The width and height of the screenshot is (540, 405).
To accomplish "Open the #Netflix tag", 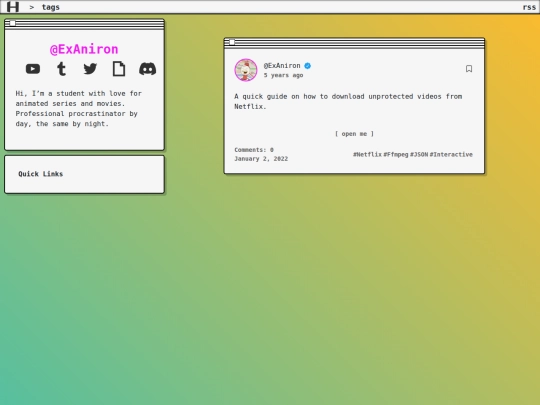I will (367, 155).
